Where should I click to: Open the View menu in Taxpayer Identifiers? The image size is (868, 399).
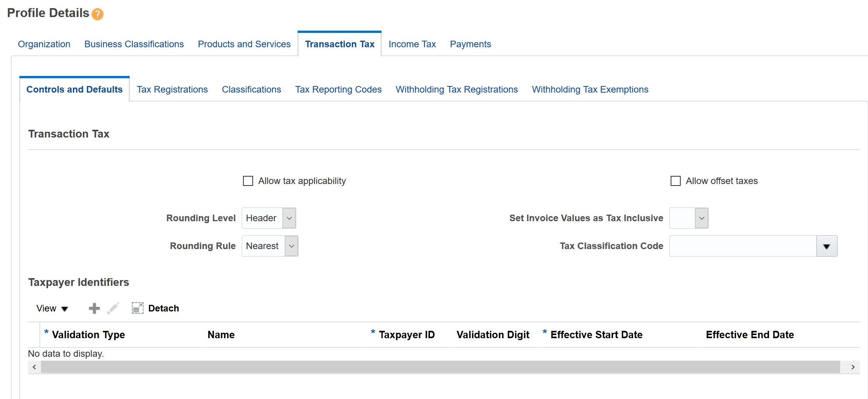[x=52, y=308]
